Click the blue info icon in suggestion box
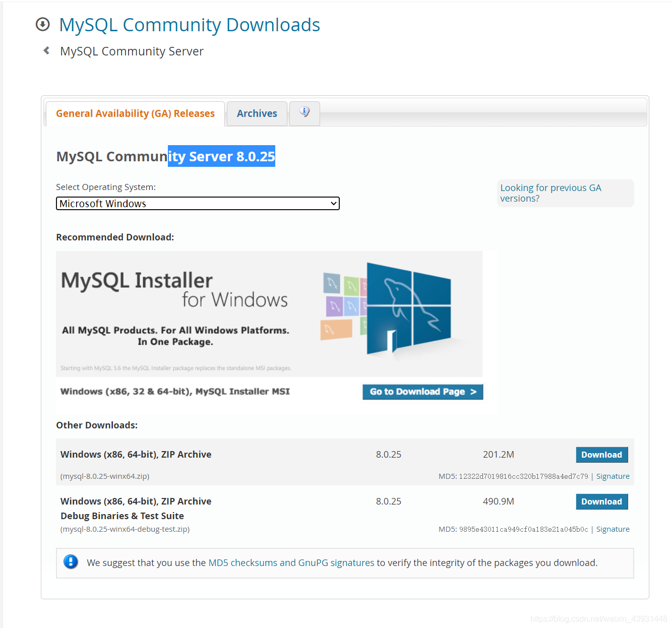 (71, 561)
